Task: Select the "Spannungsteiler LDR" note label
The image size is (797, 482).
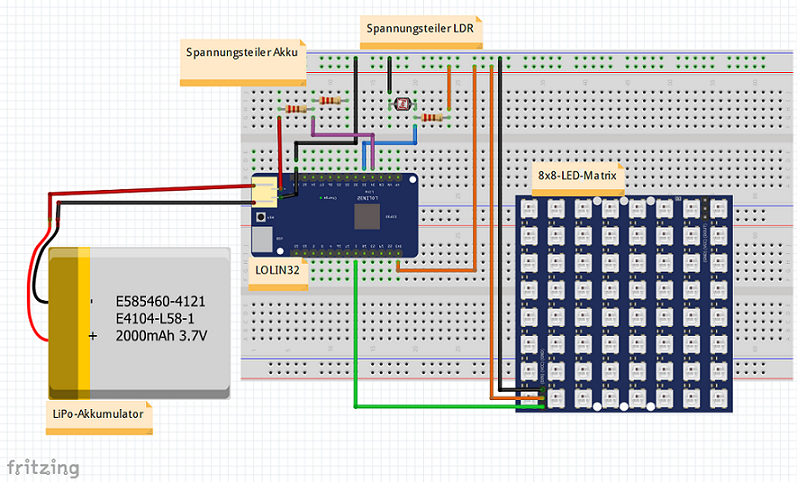Action: point(418,29)
